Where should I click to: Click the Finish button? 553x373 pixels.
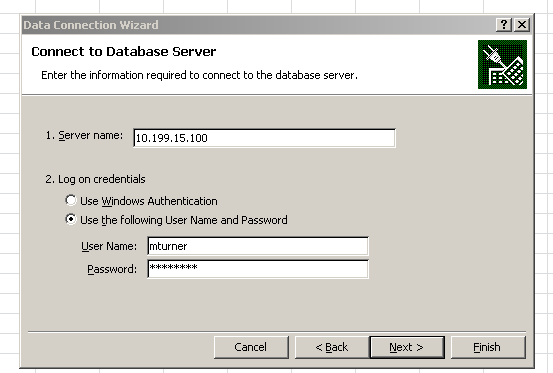(488, 347)
